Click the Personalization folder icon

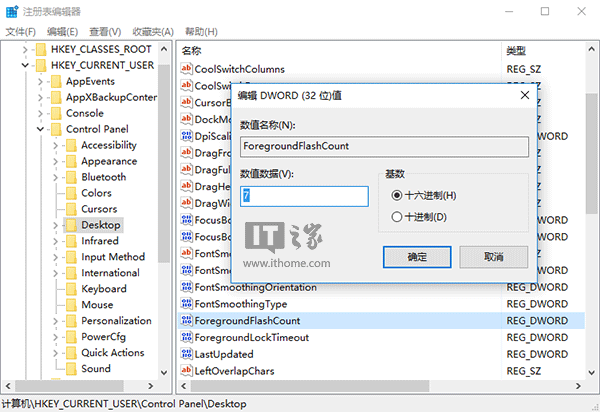coord(70,321)
